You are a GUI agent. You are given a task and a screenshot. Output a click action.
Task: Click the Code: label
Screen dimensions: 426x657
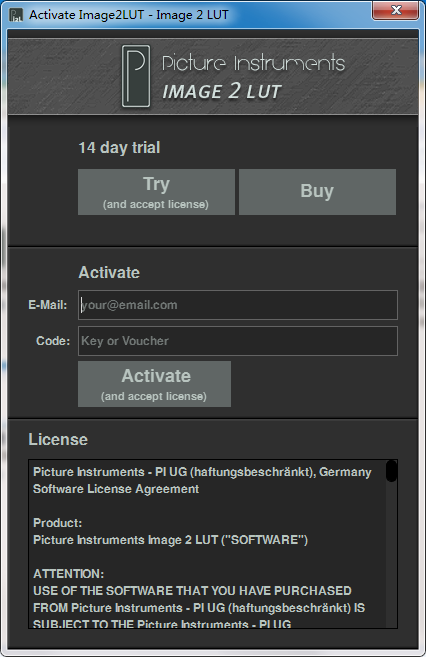53,341
